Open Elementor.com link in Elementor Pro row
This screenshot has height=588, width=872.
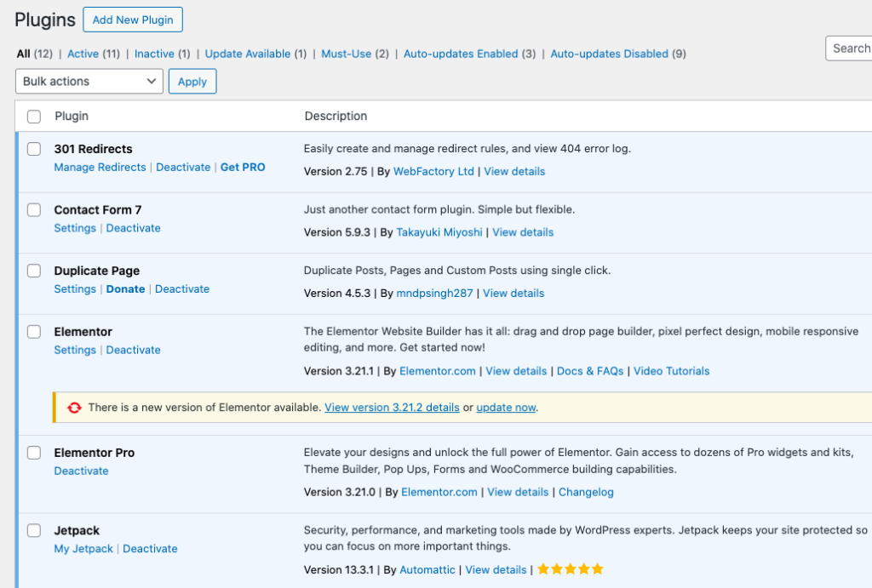point(439,492)
